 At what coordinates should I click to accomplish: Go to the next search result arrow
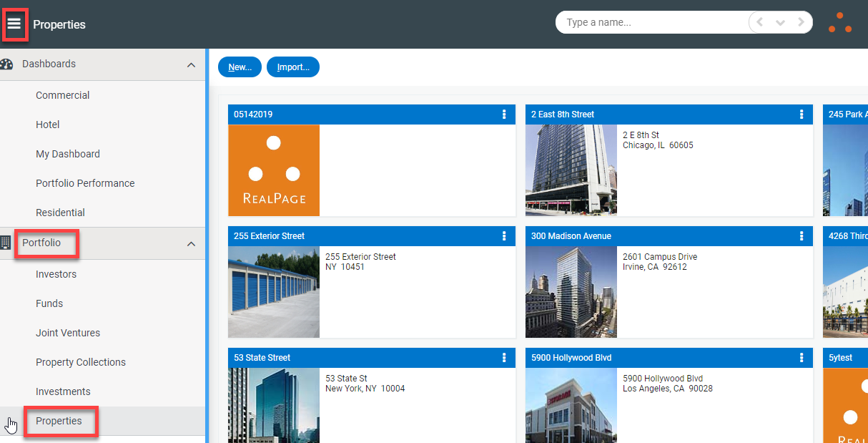click(x=802, y=22)
